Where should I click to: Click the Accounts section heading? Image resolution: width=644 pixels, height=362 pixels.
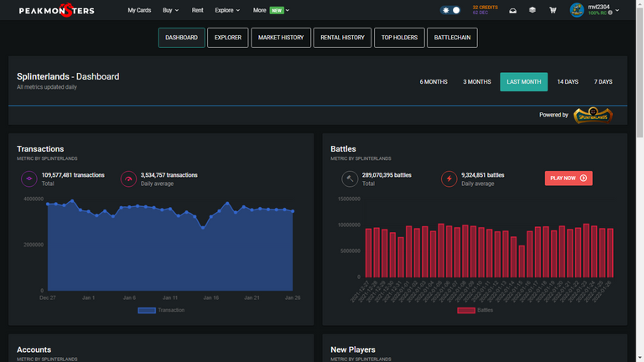pos(34,349)
